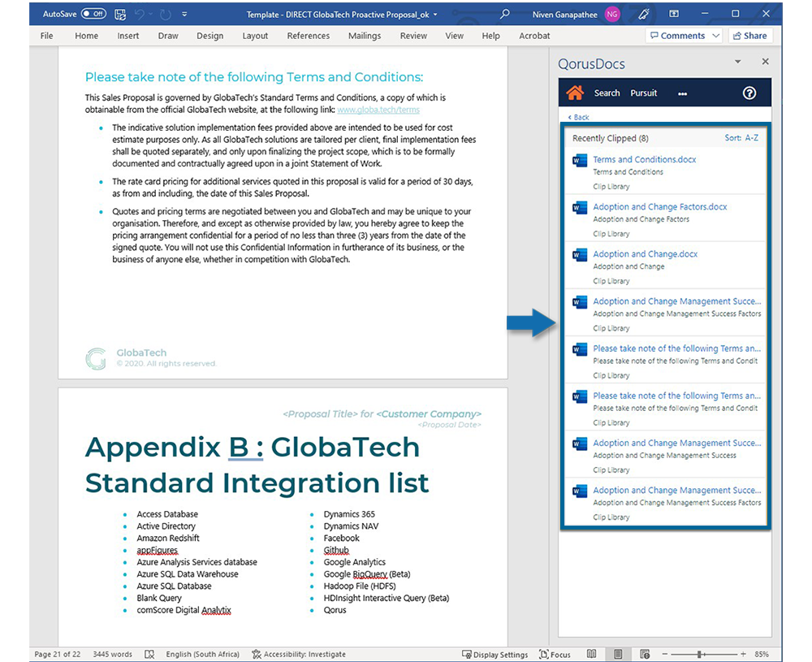
Task: Open the QorusDocs more options ellipsis
Action: [x=682, y=93]
